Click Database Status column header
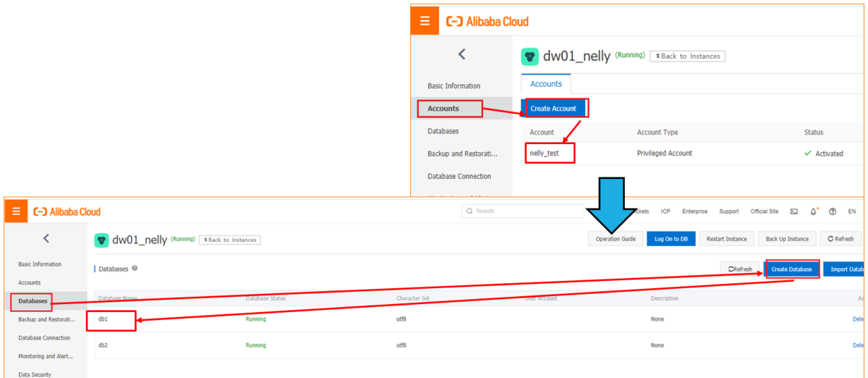868x378 pixels. [x=265, y=298]
